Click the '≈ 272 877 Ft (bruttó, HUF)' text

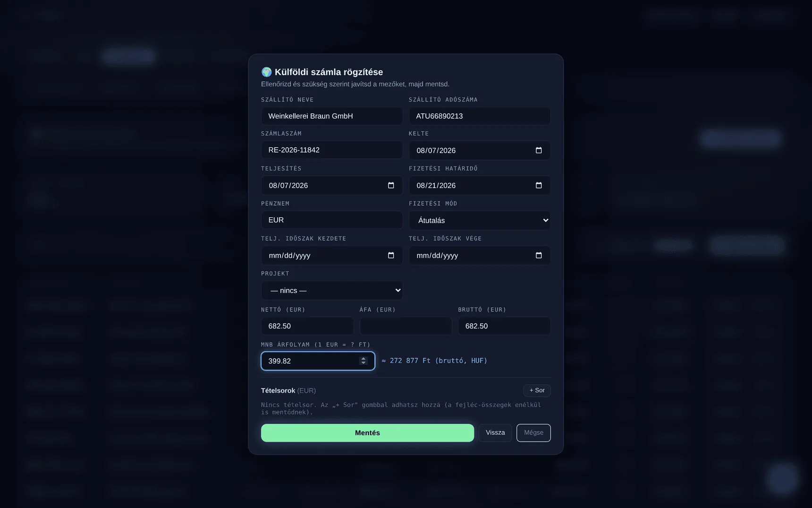pyautogui.click(x=434, y=361)
